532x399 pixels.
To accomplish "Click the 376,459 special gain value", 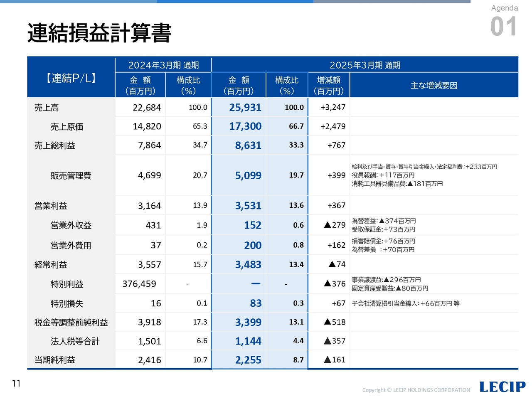I will 139,284.
